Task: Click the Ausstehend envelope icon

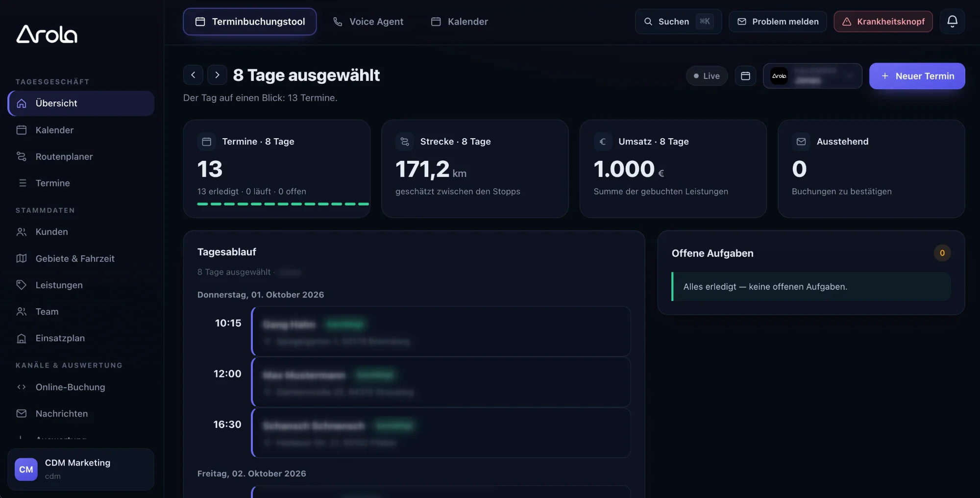Action: click(x=801, y=142)
